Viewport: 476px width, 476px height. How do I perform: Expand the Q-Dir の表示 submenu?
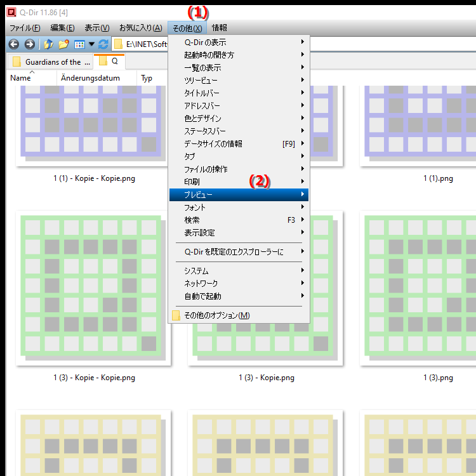pos(239,42)
